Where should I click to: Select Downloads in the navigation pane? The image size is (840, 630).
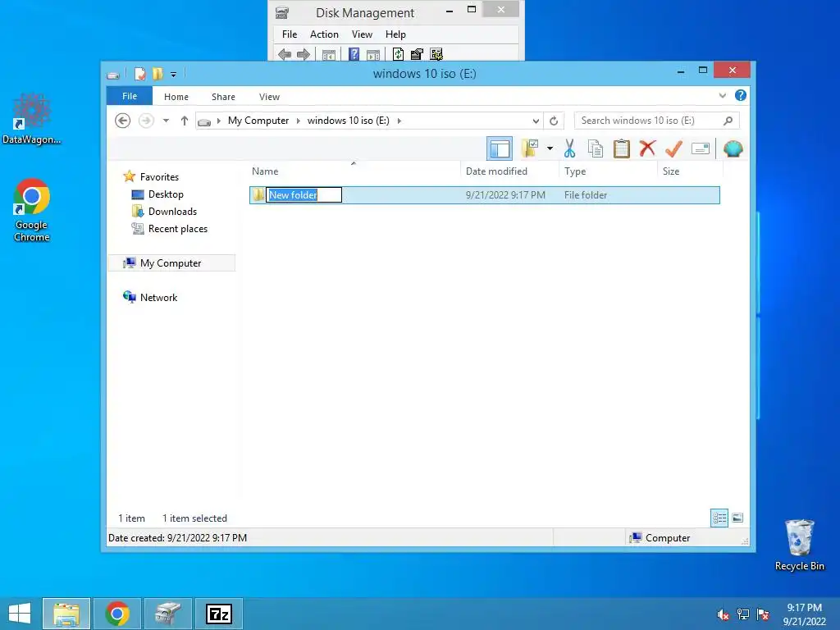tap(172, 211)
